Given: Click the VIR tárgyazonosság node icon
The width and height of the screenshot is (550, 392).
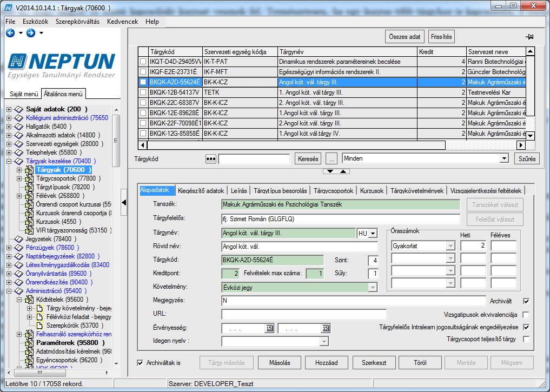Looking at the screenshot, I should (x=29, y=230).
